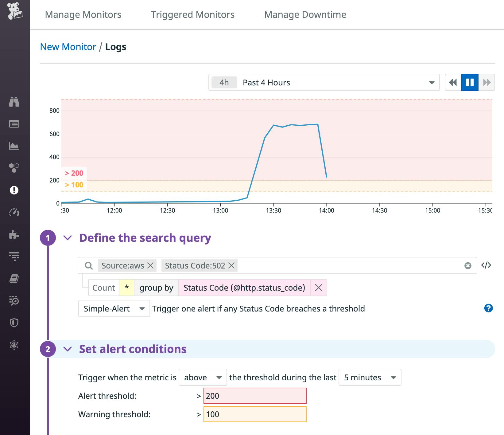This screenshot has width=504, height=435.
Task: Open Dashboards via the graph icon
Action: coord(14,146)
